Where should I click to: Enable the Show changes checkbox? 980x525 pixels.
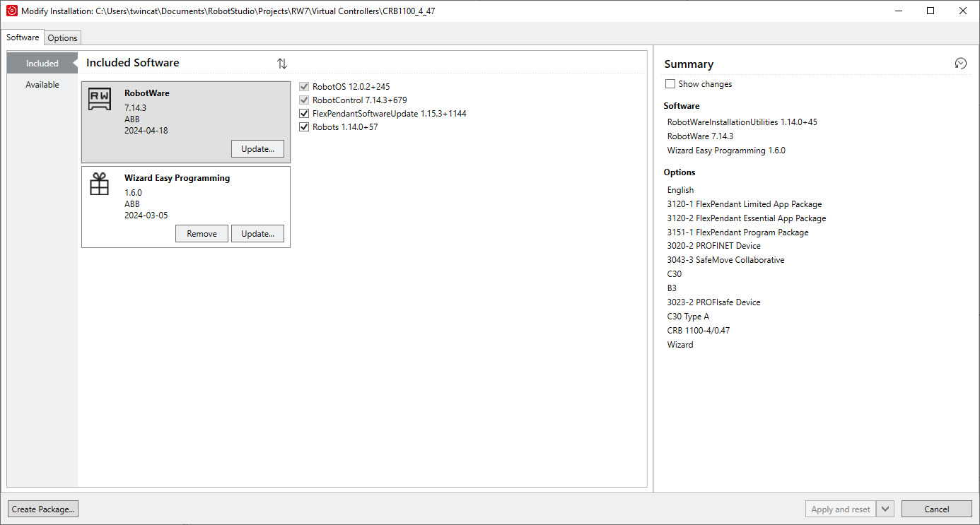(x=670, y=84)
